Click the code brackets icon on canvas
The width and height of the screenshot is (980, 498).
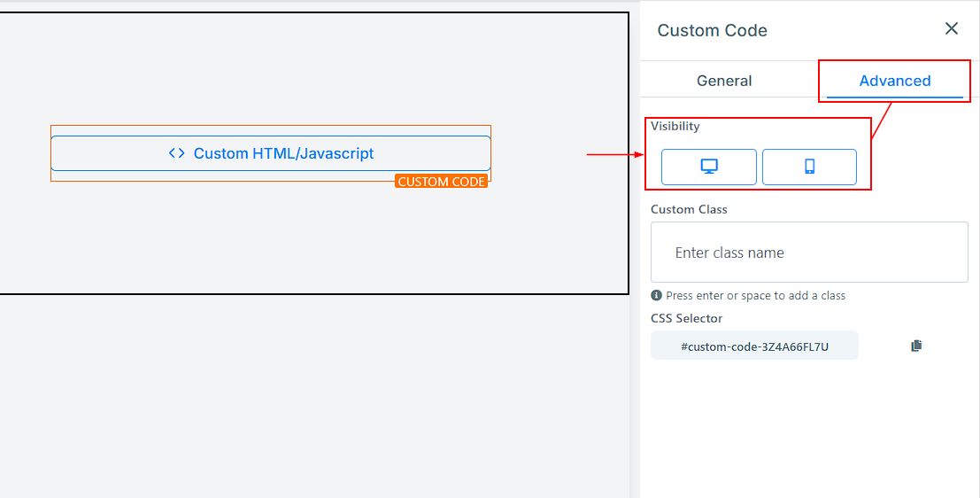[x=177, y=153]
